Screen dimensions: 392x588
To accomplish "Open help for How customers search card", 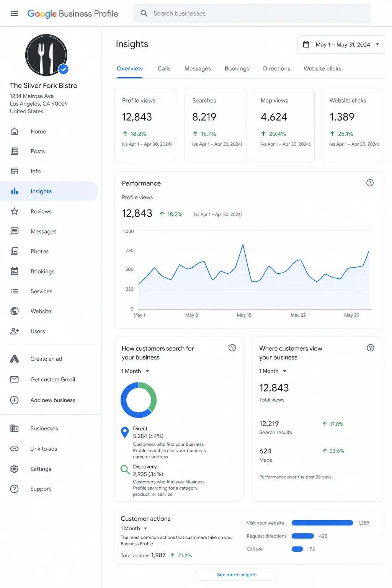I will (232, 348).
